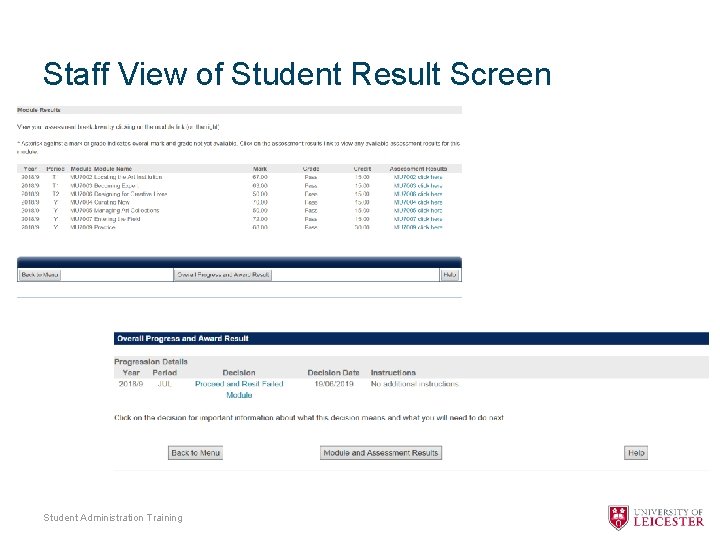Select the 67.00 mark for MU7002
Viewport: 720px width, 540px height.
pos(260,177)
